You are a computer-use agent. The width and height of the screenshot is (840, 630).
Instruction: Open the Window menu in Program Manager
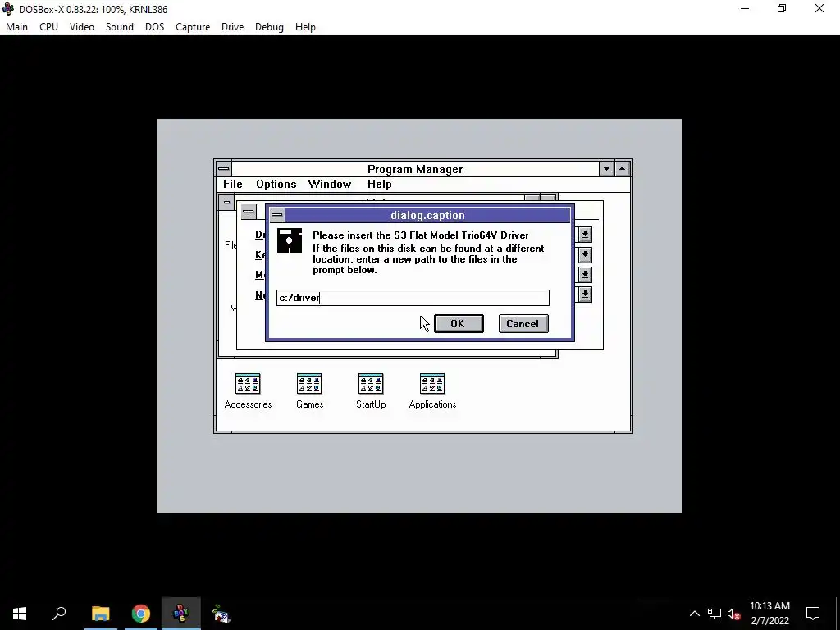(330, 185)
